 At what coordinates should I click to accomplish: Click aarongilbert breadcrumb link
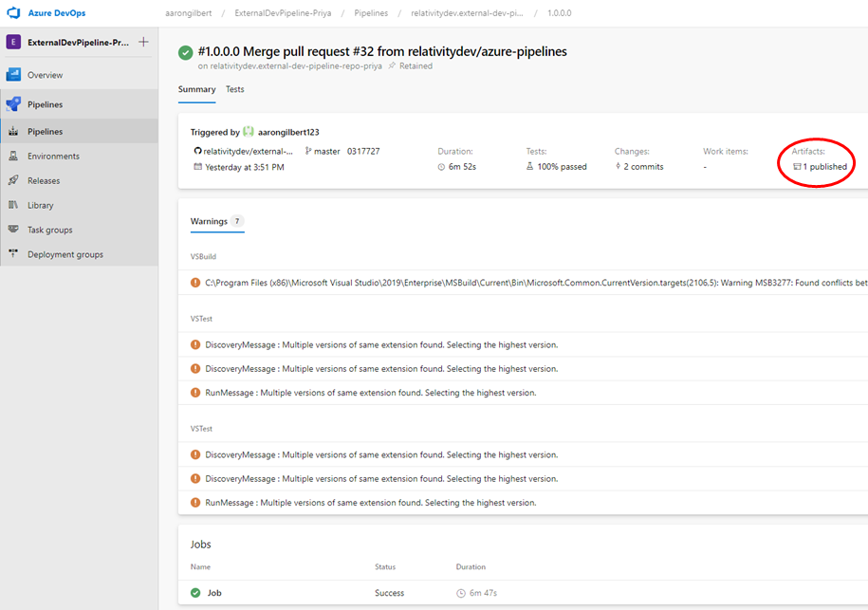click(x=188, y=12)
